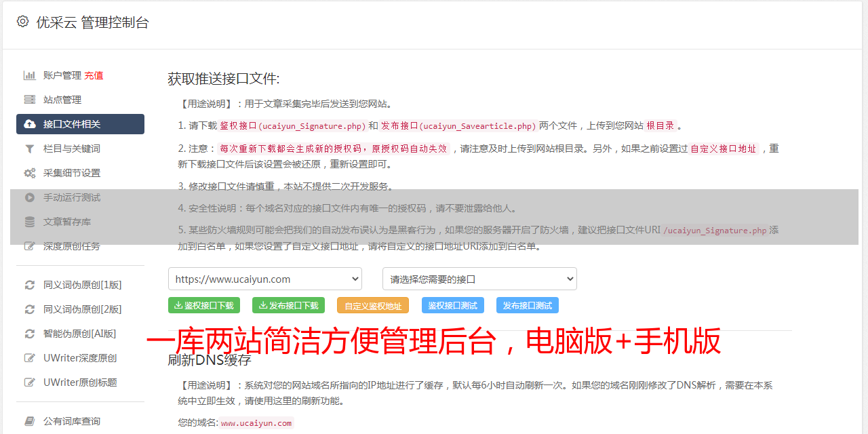This screenshot has height=434, width=868.
Task: Click the refresh icon for 智能伪原创[AI版]
Action: coord(30,334)
